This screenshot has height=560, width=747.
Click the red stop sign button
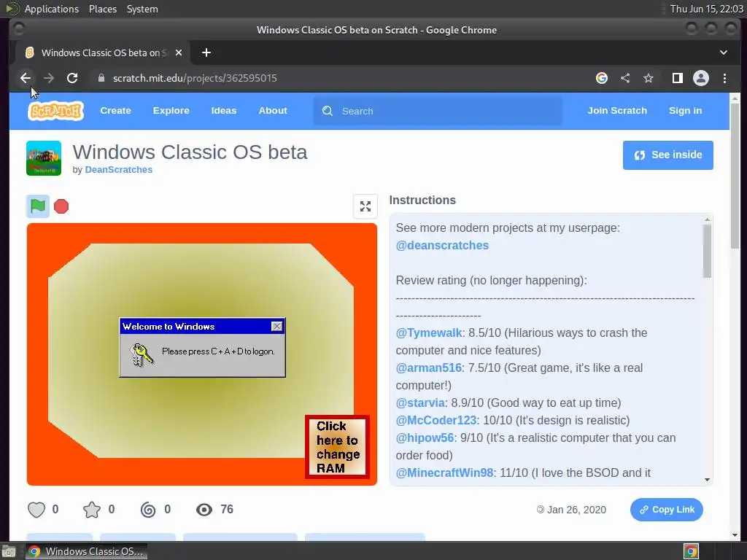point(61,206)
